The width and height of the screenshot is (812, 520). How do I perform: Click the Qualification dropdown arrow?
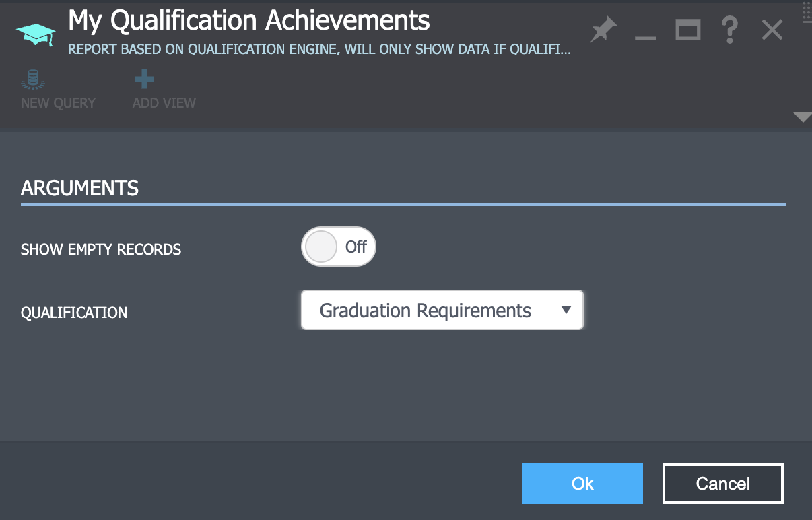click(566, 310)
